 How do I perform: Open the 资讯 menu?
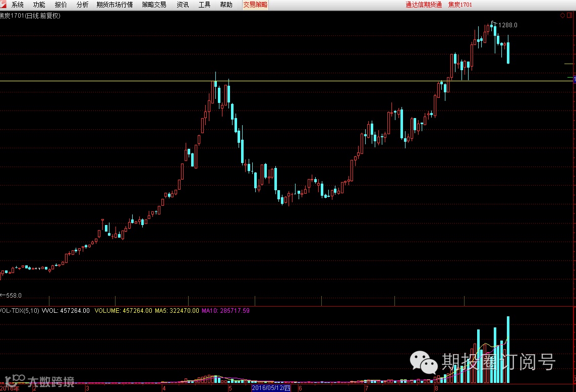(x=183, y=5)
